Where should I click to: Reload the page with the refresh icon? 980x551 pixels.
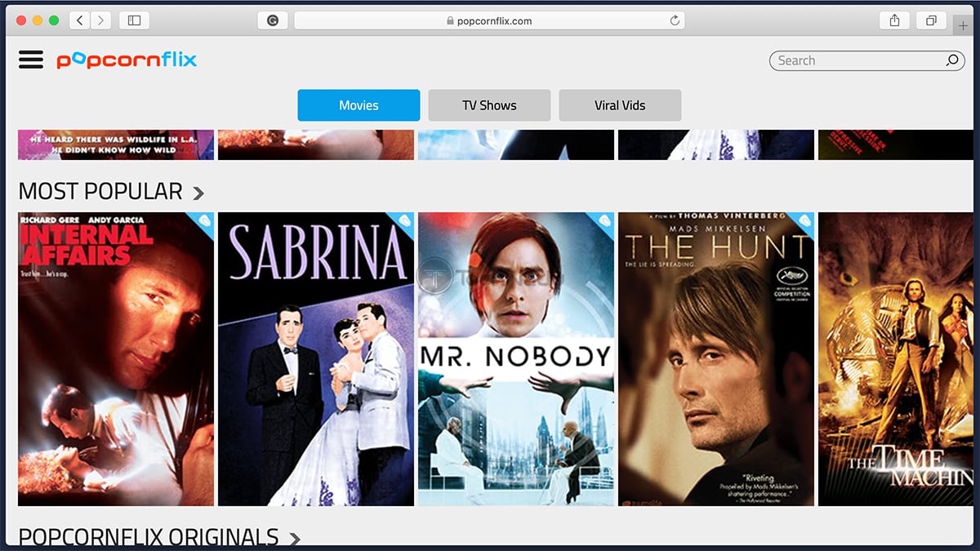click(x=675, y=20)
